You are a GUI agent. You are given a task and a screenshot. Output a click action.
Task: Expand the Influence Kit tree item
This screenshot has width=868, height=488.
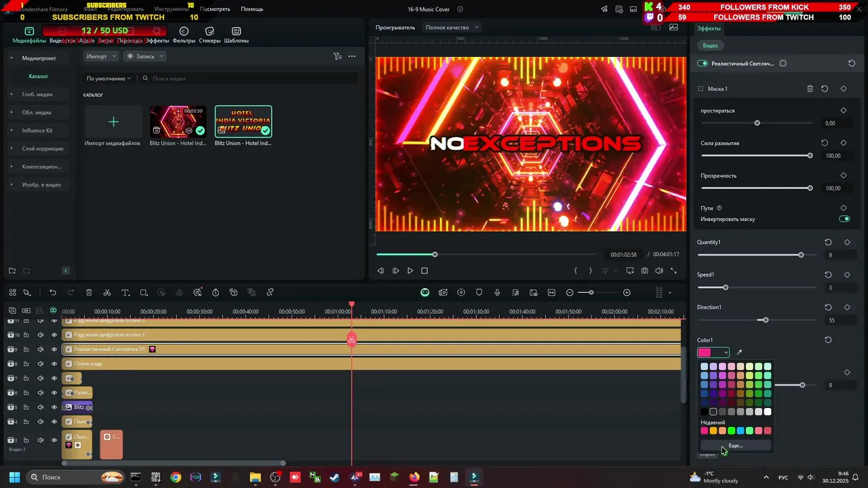(11, 130)
